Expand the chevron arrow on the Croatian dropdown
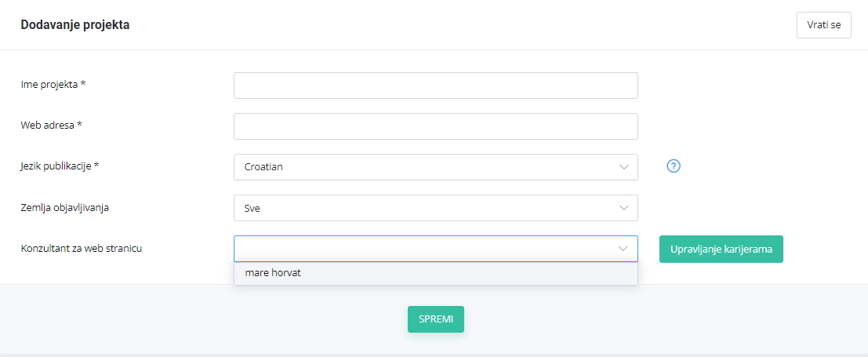This screenshot has width=868, height=357. (623, 167)
